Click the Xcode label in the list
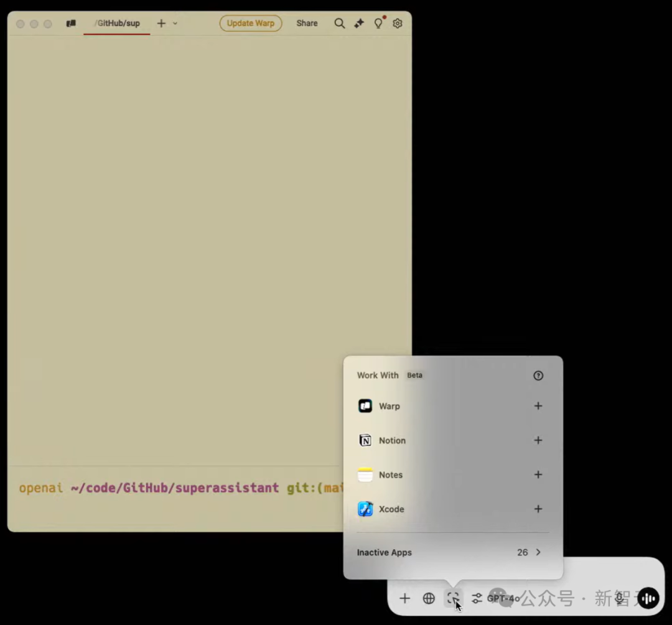 click(x=391, y=509)
